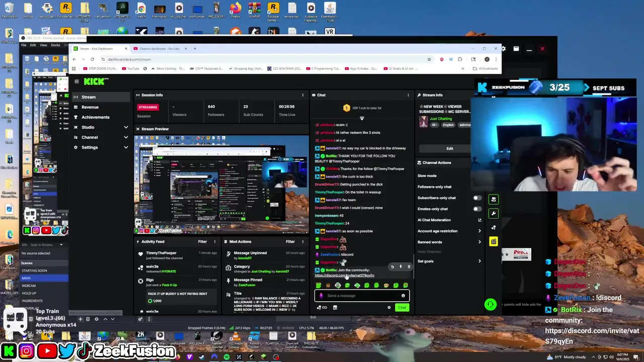Expand the Settings sidebar section

point(126,147)
